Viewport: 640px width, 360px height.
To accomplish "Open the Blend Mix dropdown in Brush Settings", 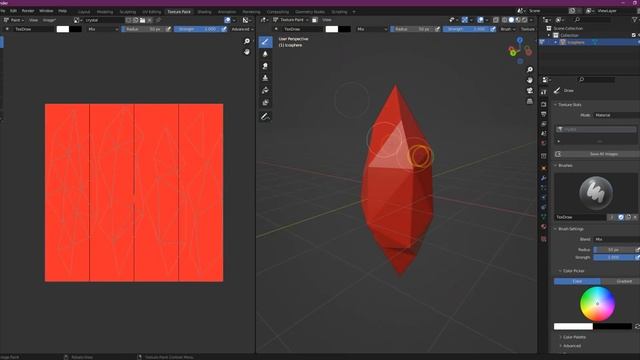I will tap(616, 239).
